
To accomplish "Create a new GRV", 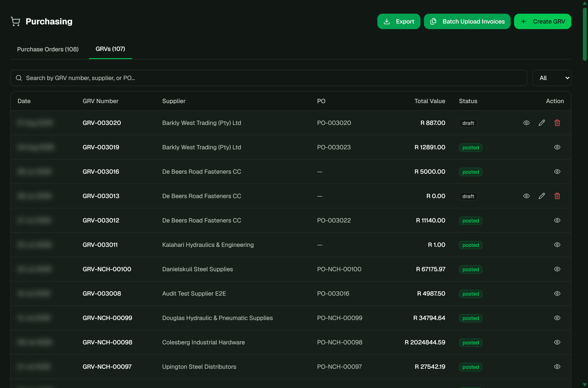I will [x=542, y=22].
